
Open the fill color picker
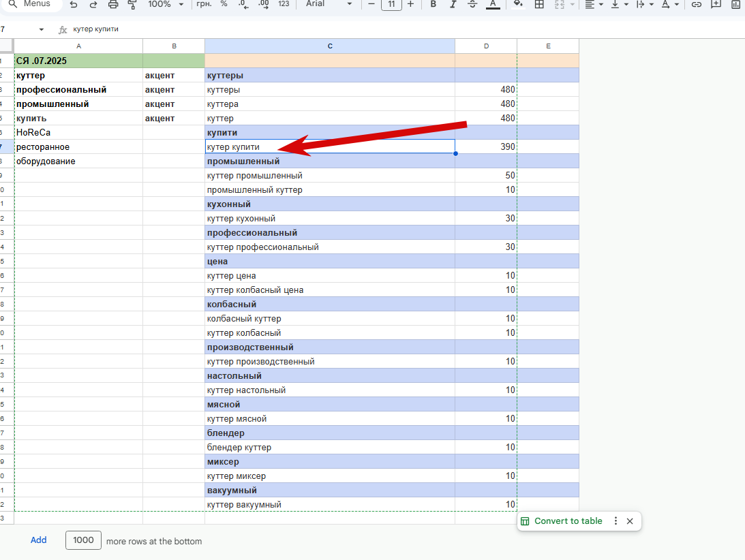pos(518,4)
